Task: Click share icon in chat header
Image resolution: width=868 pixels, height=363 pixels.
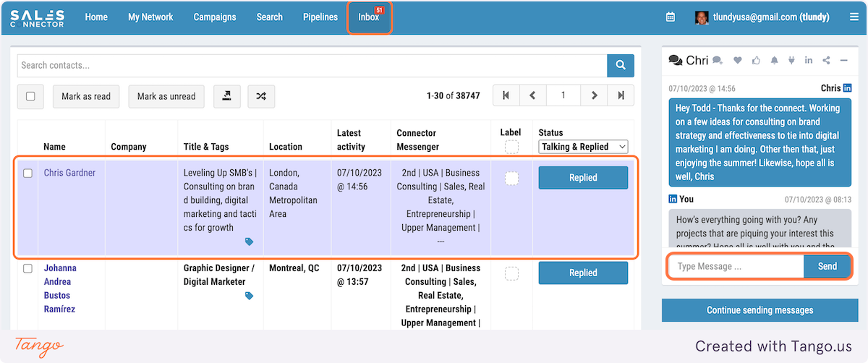Action: pyautogui.click(x=826, y=61)
